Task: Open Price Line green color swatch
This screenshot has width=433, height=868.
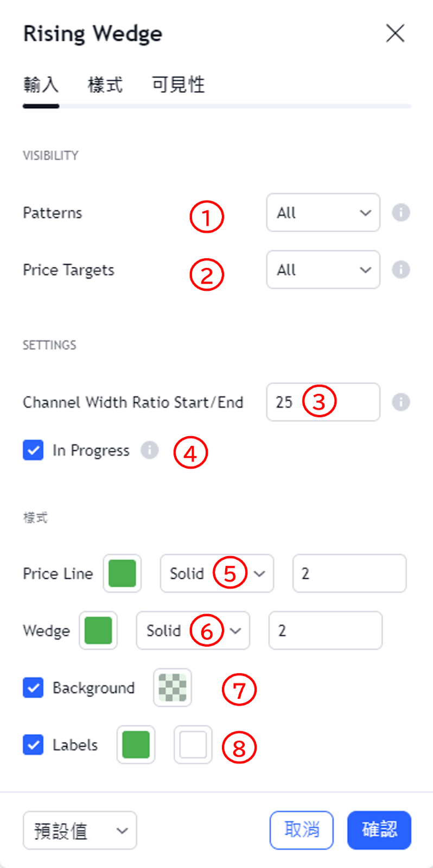Action: point(122,573)
